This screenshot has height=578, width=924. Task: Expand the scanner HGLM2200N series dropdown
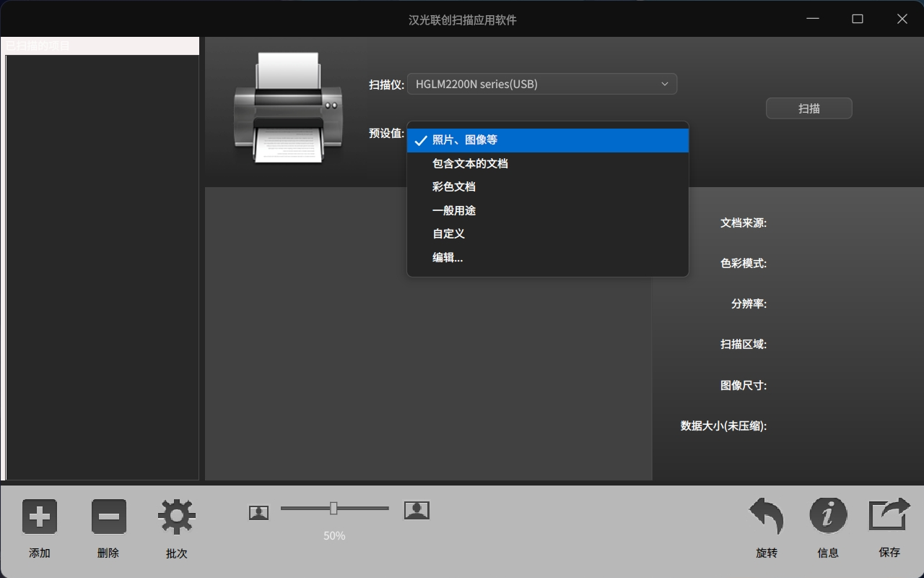[541, 84]
